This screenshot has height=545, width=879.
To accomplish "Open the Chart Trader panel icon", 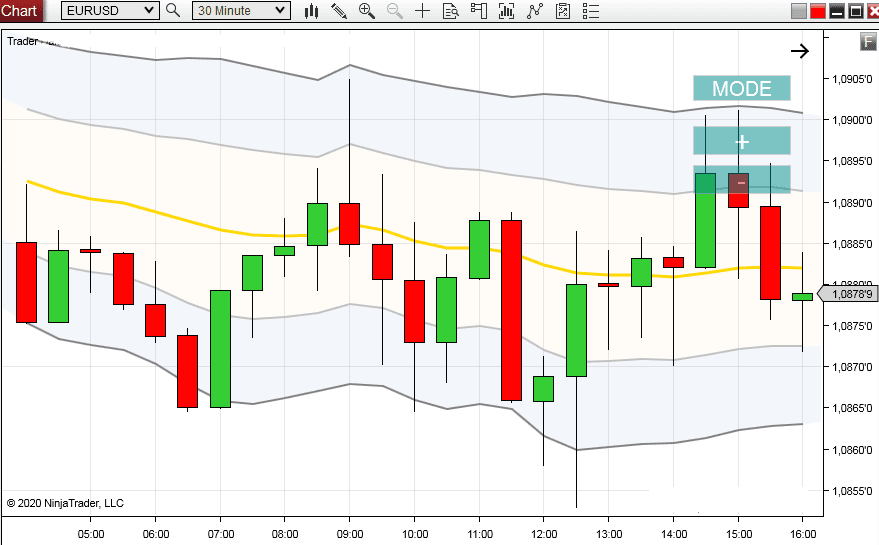I will tap(479, 11).
